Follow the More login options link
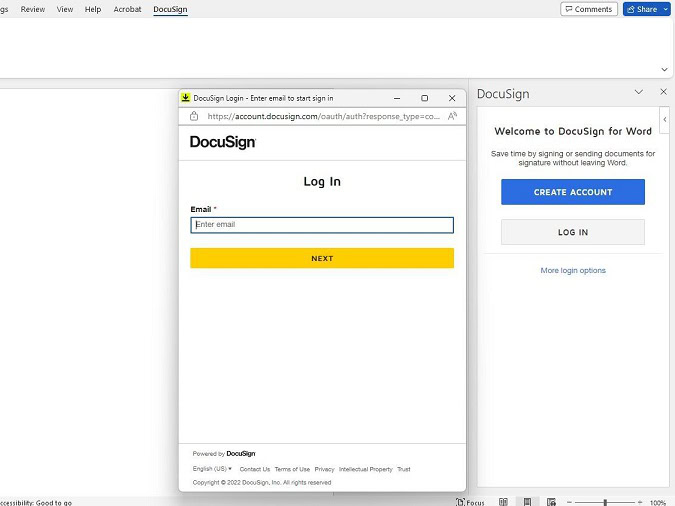The height and width of the screenshot is (506, 675). pos(573,270)
